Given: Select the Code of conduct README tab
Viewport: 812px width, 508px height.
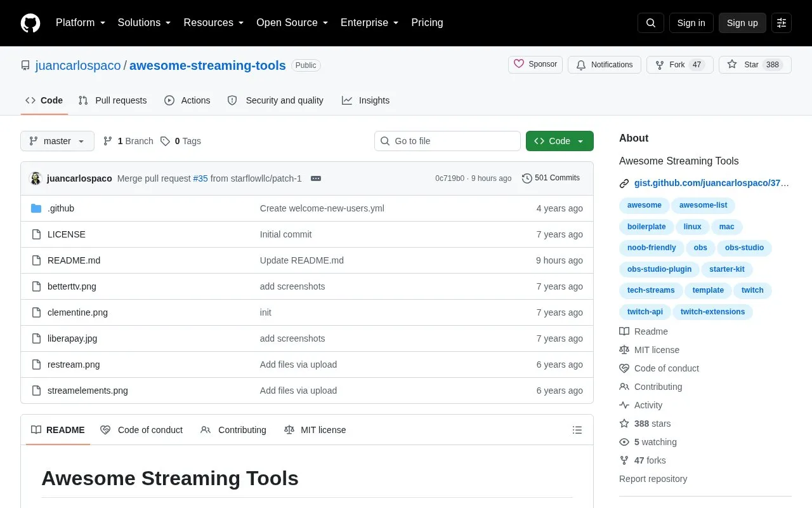Looking at the screenshot, I should (x=141, y=430).
